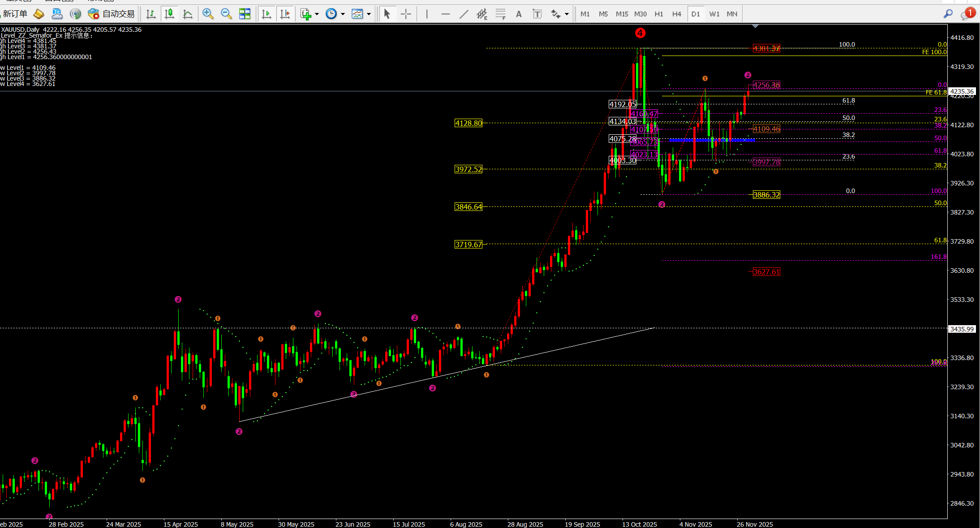980x528 pixels.
Task: Select the equidistant channel tool
Action: [x=482, y=14]
